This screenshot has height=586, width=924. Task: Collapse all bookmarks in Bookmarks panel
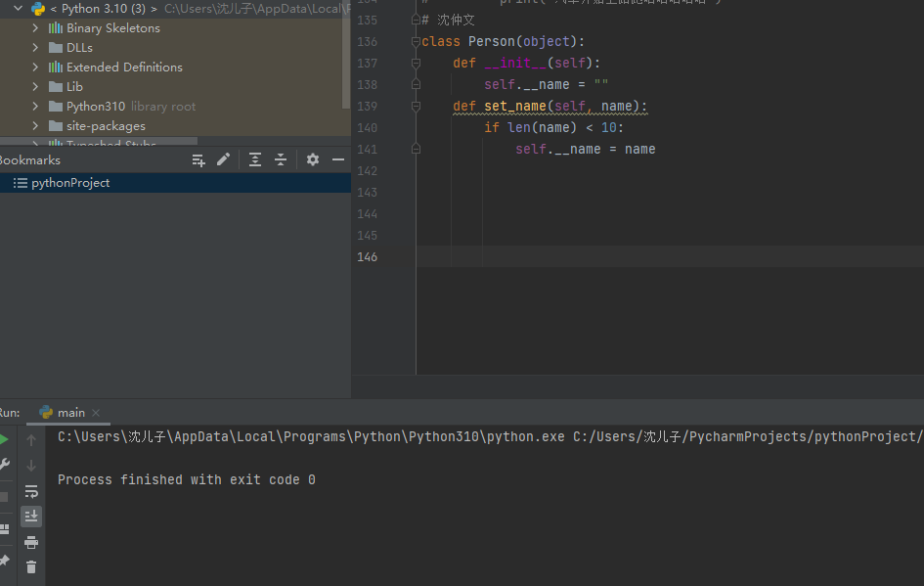click(x=281, y=159)
